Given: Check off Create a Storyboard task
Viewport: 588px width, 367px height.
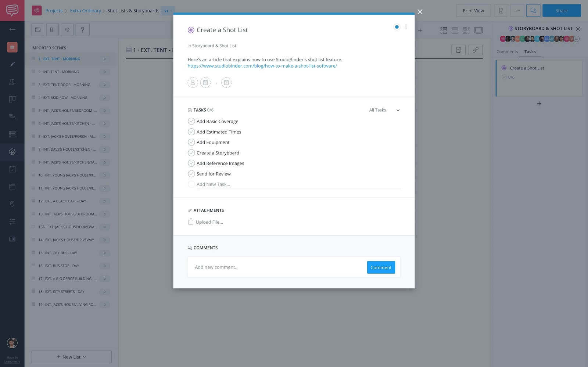Looking at the screenshot, I should (191, 153).
